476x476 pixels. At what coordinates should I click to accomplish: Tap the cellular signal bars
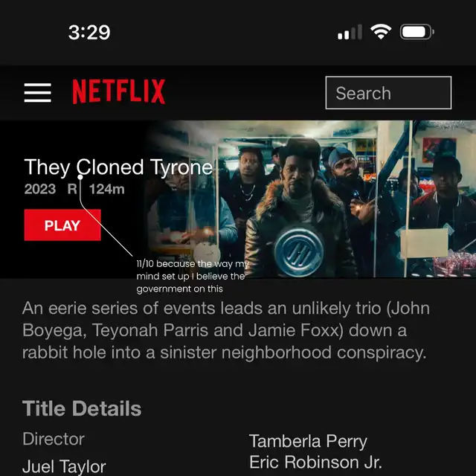350,32
